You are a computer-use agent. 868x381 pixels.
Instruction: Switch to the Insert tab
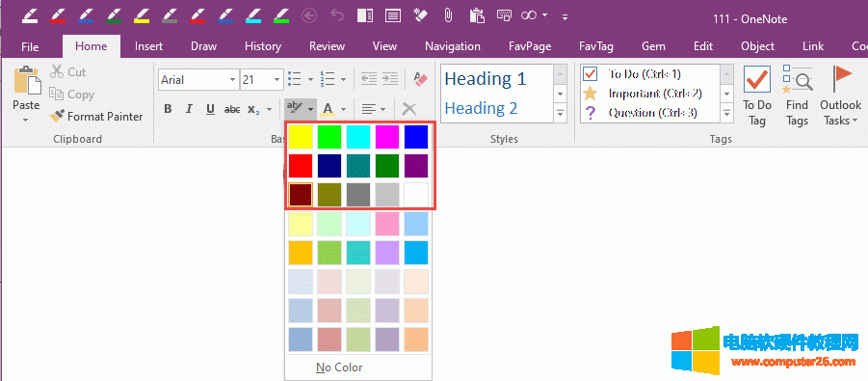pyautogui.click(x=149, y=46)
